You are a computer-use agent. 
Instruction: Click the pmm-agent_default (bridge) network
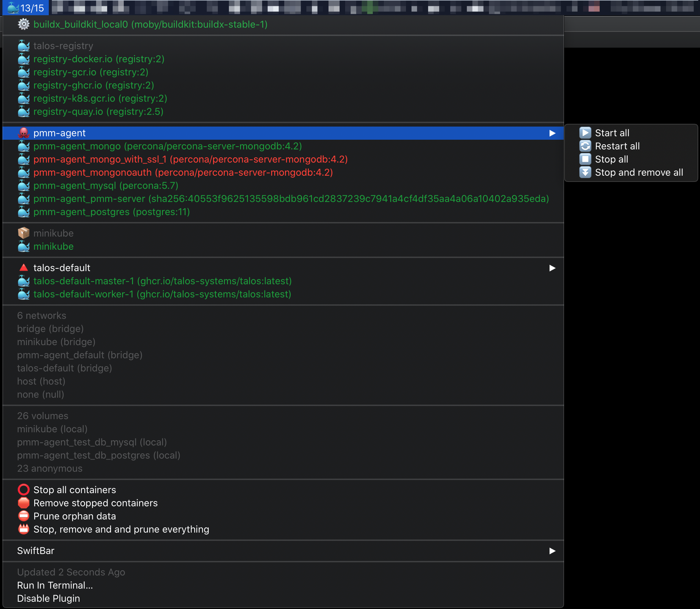(x=283, y=355)
